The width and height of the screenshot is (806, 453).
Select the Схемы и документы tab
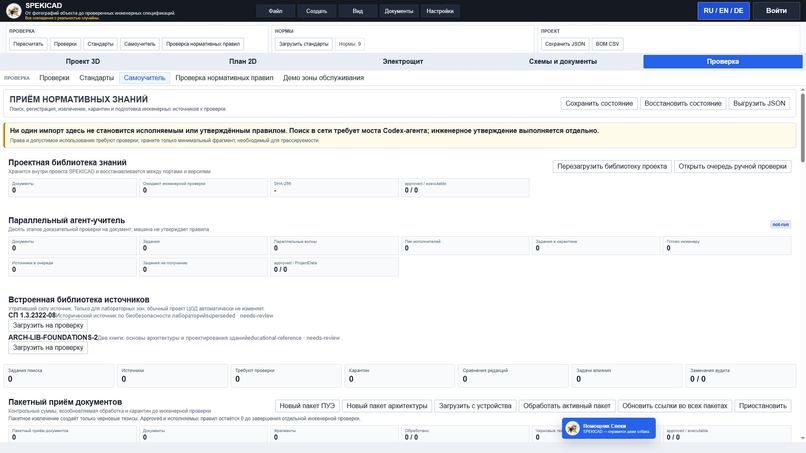pyautogui.click(x=563, y=61)
